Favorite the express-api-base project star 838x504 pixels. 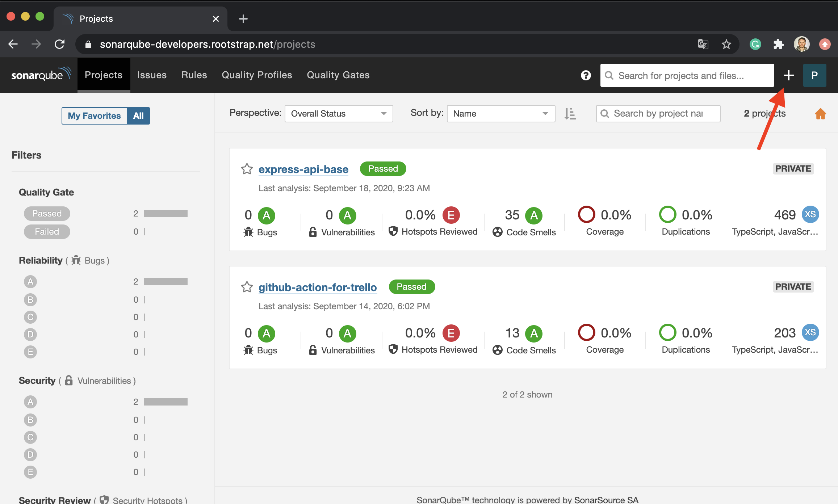247,169
